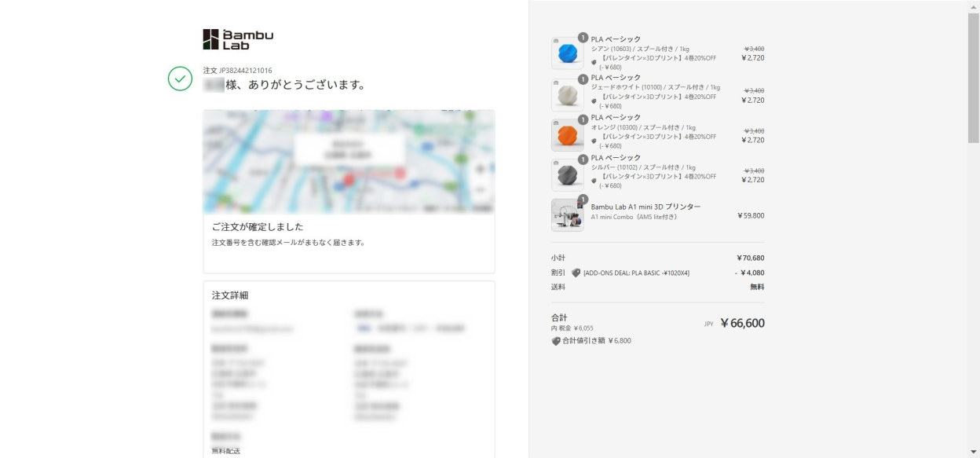The width and height of the screenshot is (980, 458).
Task: Open the A1 mini 3D printer thumbnail
Action: tap(567, 214)
